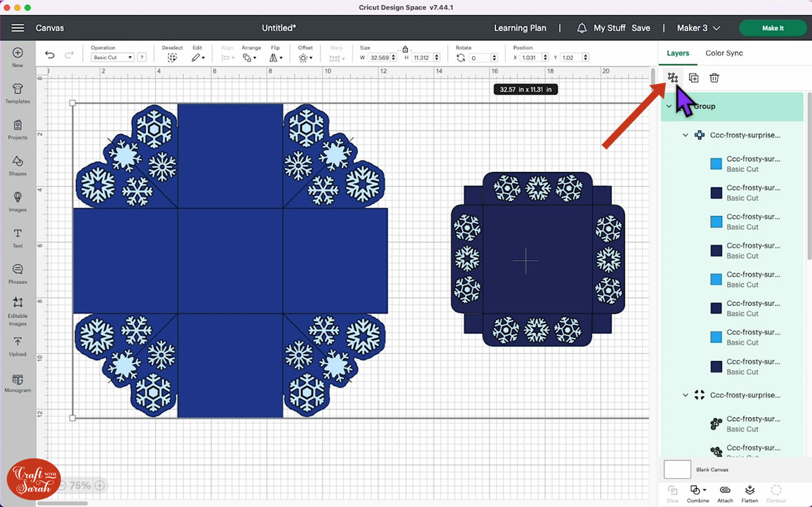Open the Operation Basic Cut dropdown
This screenshot has height=507, width=812.
pyautogui.click(x=112, y=58)
